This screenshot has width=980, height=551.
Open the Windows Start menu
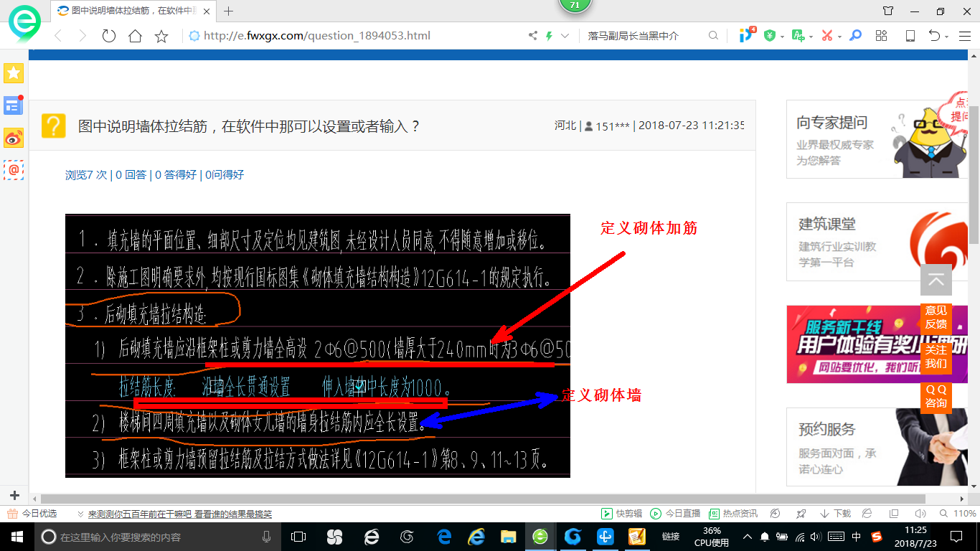[x=16, y=537]
